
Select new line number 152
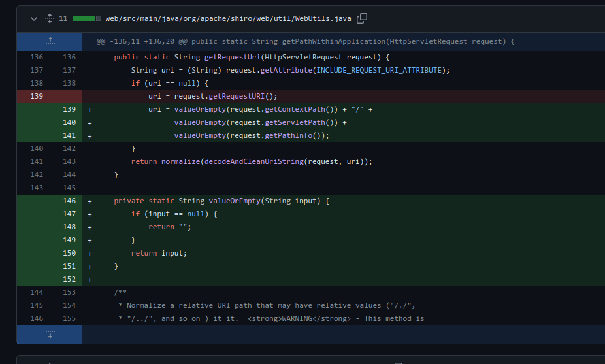pyautogui.click(x=69, y=279)
